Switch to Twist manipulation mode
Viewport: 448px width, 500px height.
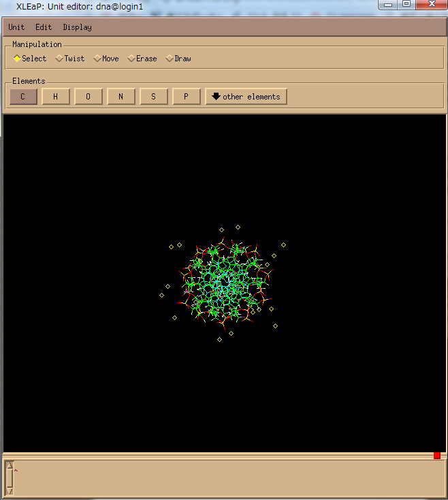pyautogui.click(x=70, y=59)
